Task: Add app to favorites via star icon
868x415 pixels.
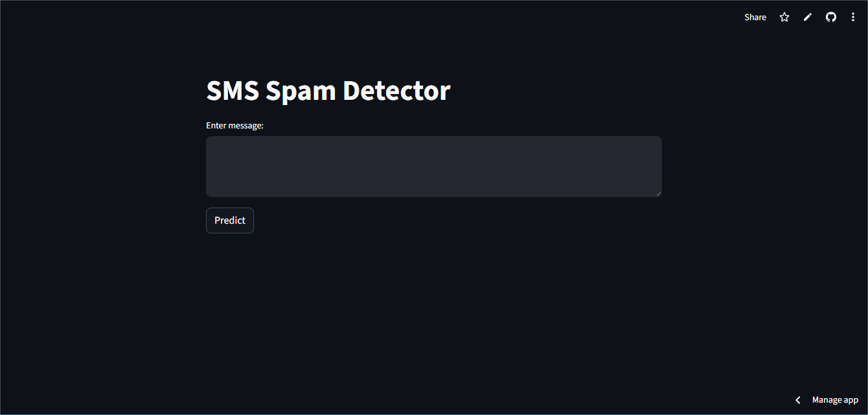Action: [x=784, y=18]
